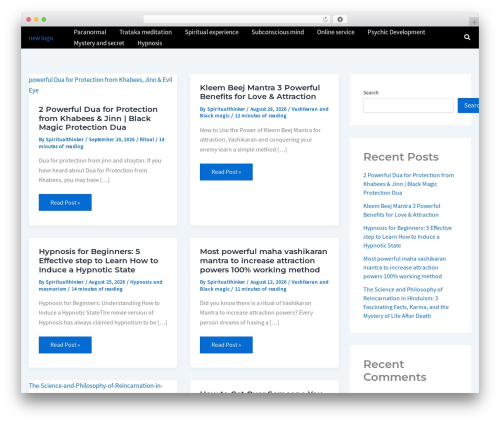Click 'The-Science-and-Philosophy-of-Reincarnation' image link
Image resolution: width=500 pixels, height=423 pixels.
tap(95, 386)
